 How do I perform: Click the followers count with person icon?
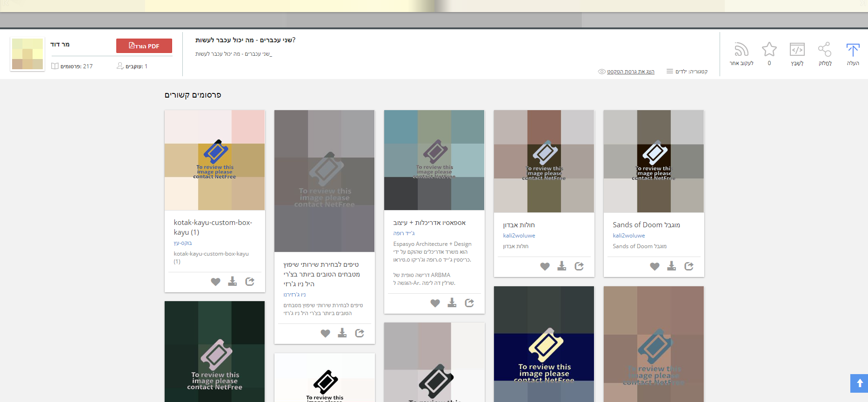(132, 66)
